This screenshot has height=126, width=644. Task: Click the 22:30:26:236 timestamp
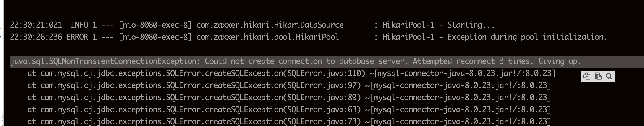[36, 37]
